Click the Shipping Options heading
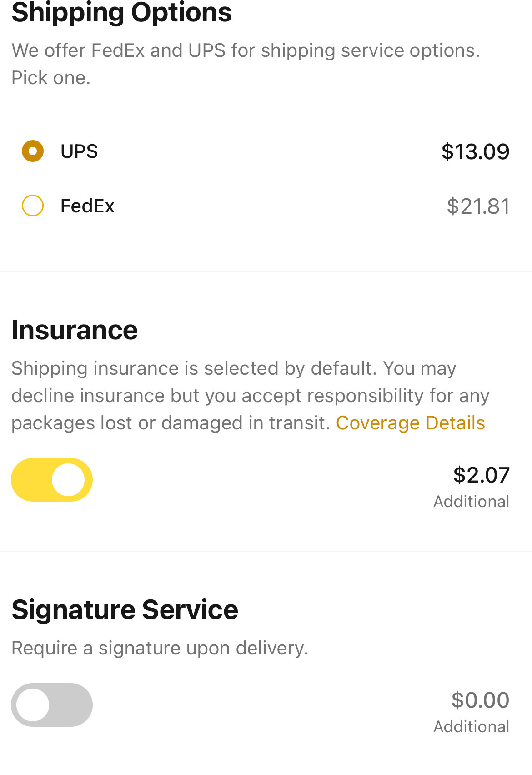532x775 pixels. coord(121,13)
